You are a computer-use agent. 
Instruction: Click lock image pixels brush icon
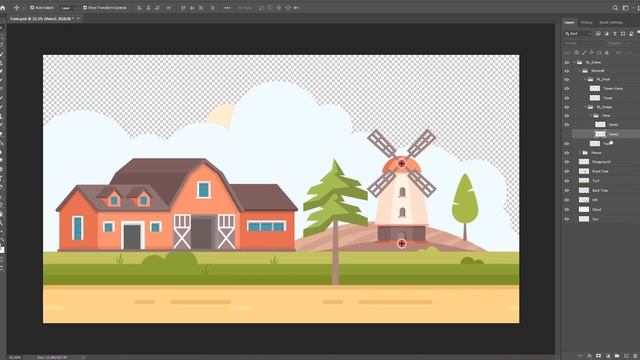coord(584,53)
